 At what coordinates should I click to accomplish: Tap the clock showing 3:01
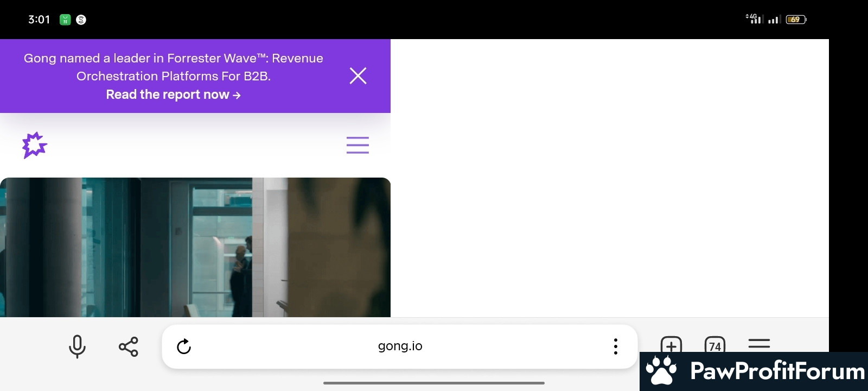[39, 20]
